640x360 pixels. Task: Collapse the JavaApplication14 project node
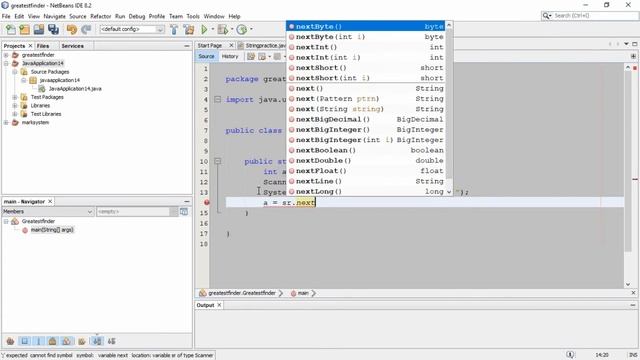pos(6,63)
